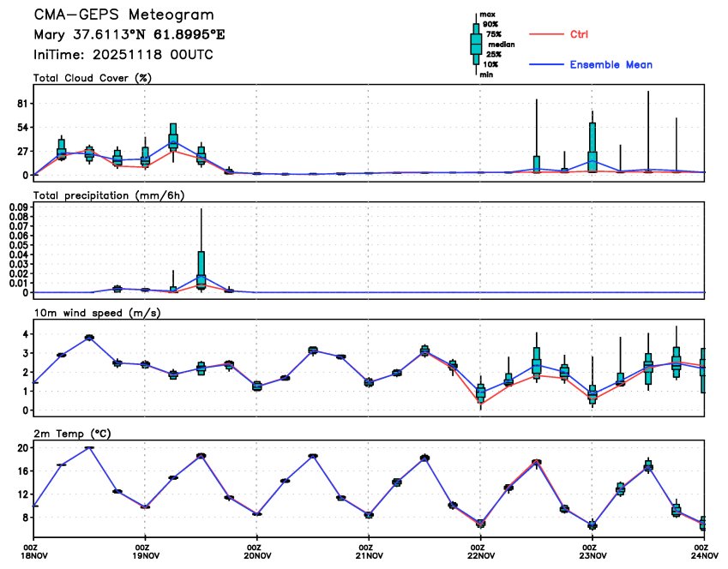Click the Total Cloud Cover (%) panel title
The height and width of the screenshot is (569, 728).
pos(93,78)
